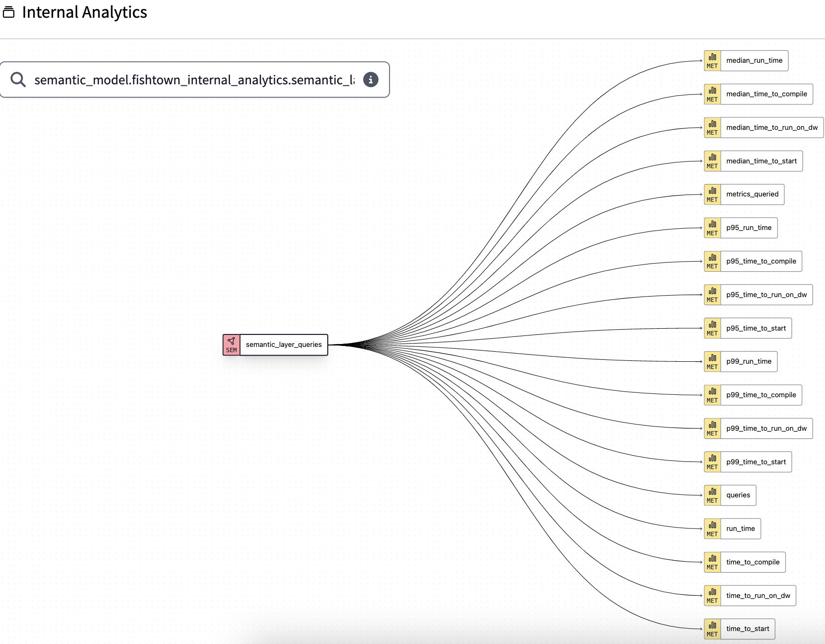Screen dimensions: 825x644
Task: Click the Internal Analytics title
Action: [84, 11]
